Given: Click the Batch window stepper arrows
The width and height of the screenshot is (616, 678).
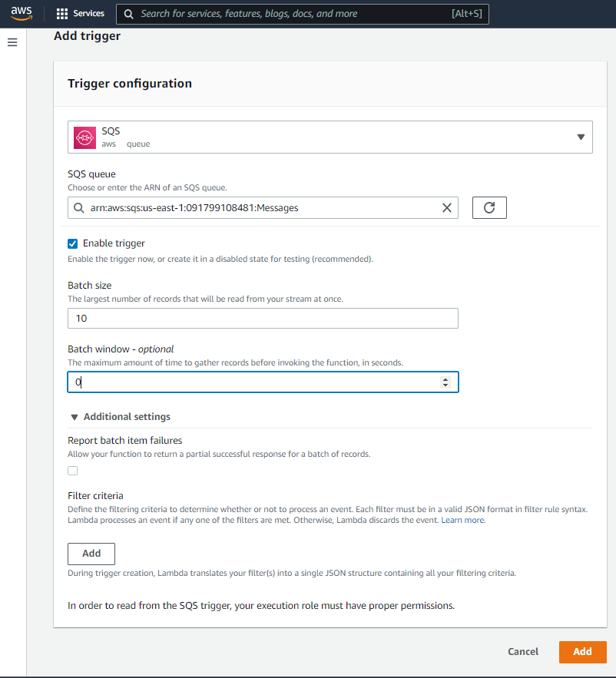Looking at the screenshot, I should point(445,382).
